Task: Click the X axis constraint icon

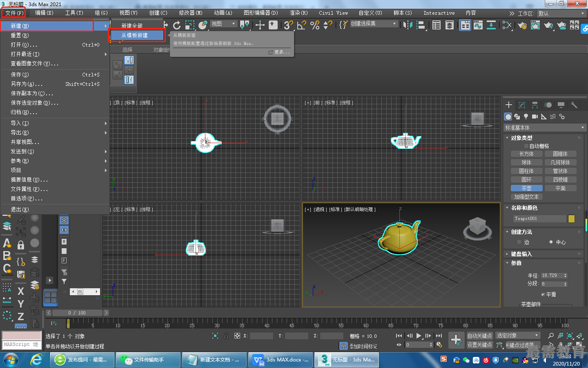Action: (21, 291)
